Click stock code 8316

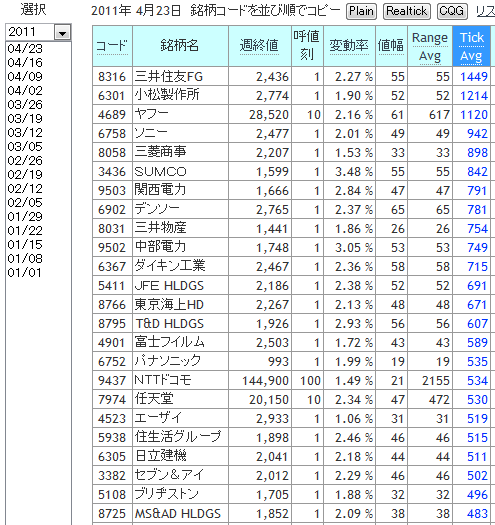tap(112, 77)
